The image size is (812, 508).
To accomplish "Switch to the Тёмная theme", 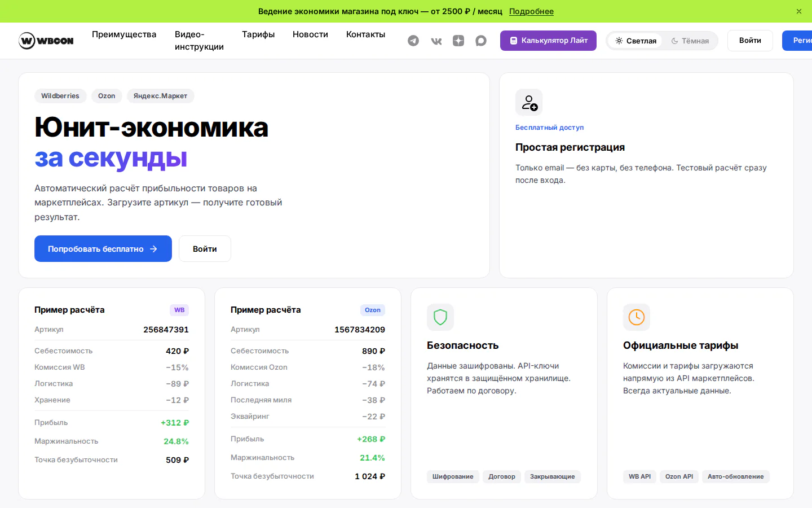I will [690, 41].
